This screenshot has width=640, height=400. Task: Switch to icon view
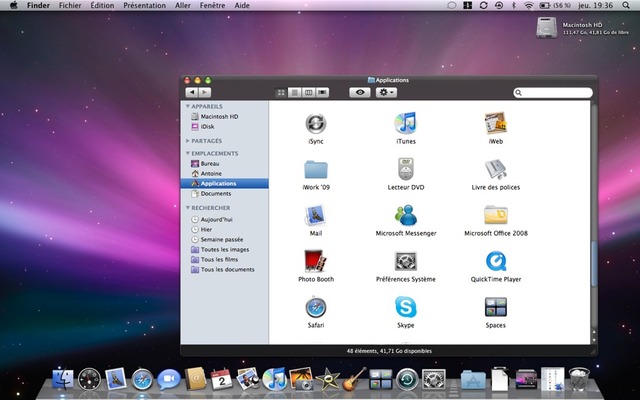pos(281,93)
